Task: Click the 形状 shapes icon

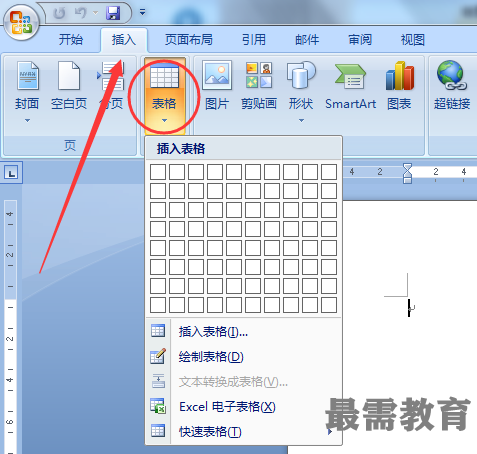Action: click(301, 75)
